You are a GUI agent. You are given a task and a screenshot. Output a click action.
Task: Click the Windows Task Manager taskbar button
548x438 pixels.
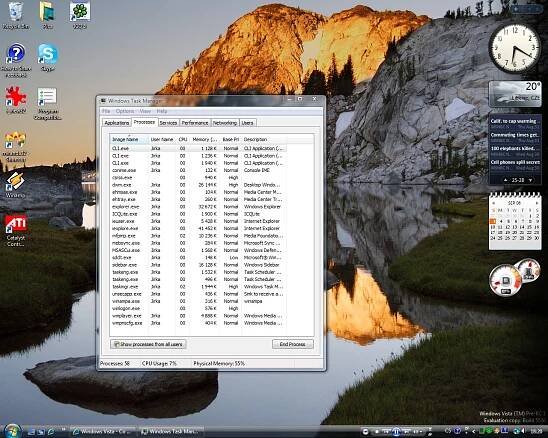(x=172, y=432)
